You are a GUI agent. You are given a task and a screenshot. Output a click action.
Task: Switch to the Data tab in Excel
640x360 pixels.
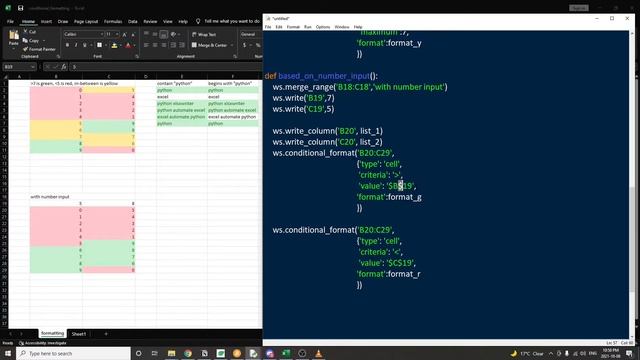(x=133, y=21)
